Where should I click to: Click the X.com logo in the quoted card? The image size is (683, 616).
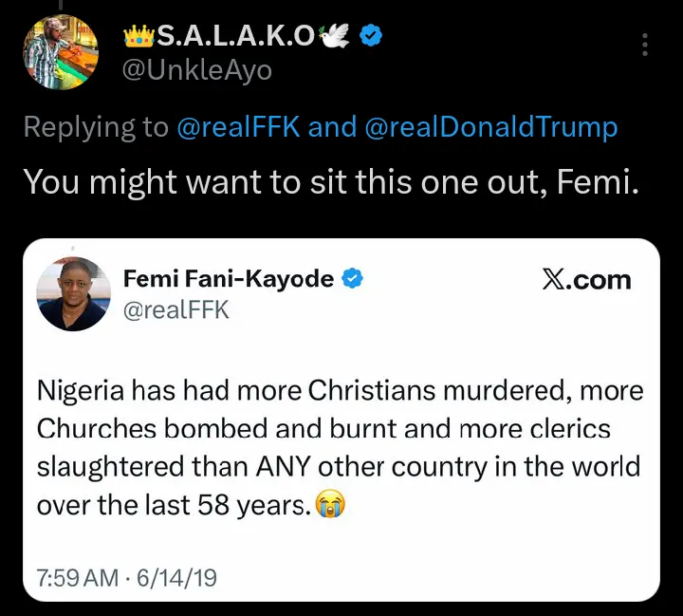[586, 280]
